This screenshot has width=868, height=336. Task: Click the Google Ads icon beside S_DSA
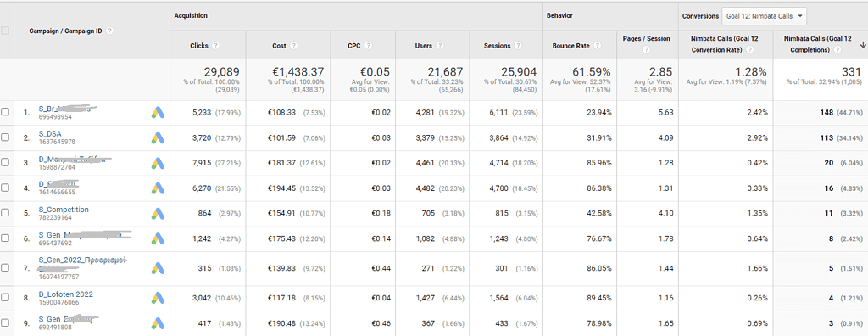[x=158, y=137]
